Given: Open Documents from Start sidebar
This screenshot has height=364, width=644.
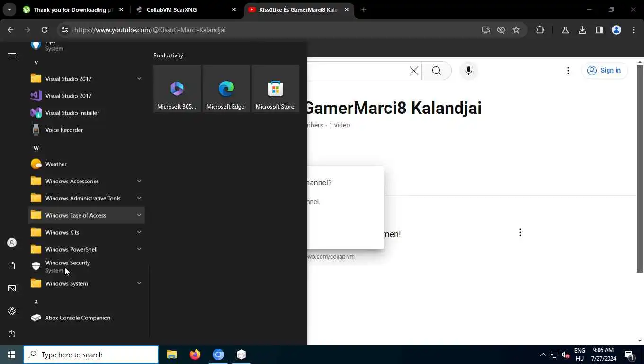Looking at the screenshot, I should click(x=12, y=265).
